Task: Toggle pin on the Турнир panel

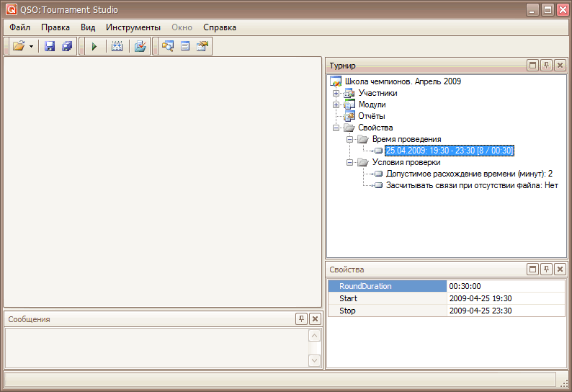Action: point(546,66)
